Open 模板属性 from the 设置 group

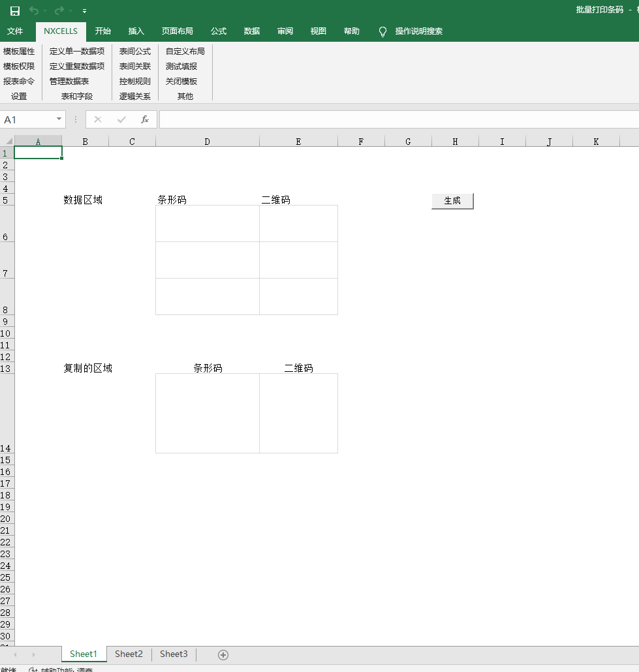point(19,51)
